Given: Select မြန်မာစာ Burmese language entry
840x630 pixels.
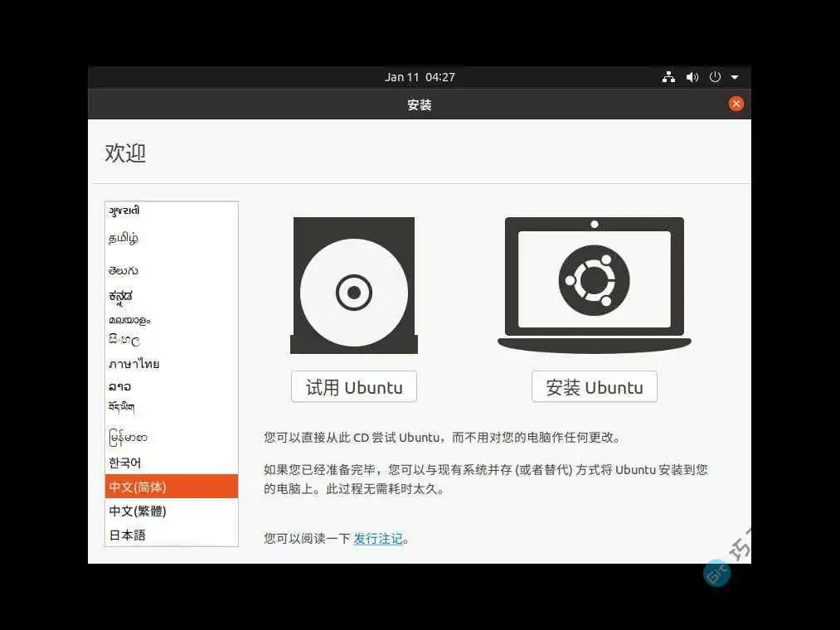Looking at the screenshot, I should click(x=172, y=437).
